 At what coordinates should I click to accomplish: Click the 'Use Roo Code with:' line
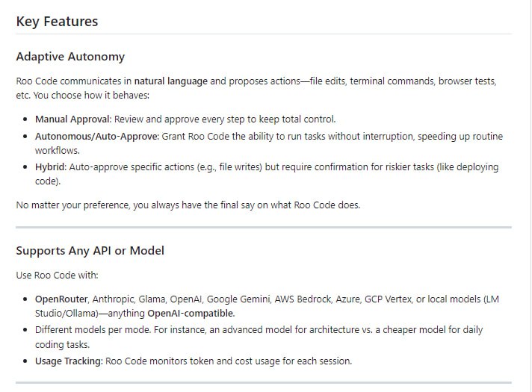[x=57, y=275]
